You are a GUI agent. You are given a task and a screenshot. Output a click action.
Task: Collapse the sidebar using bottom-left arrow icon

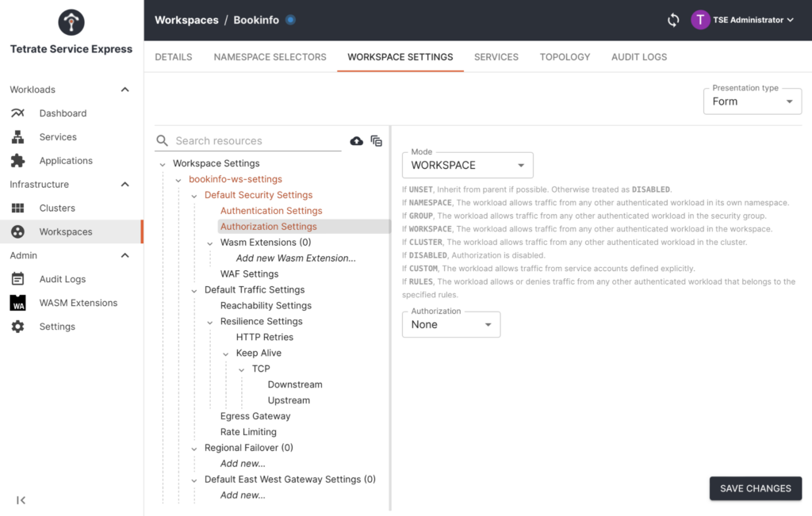[21, 500]
